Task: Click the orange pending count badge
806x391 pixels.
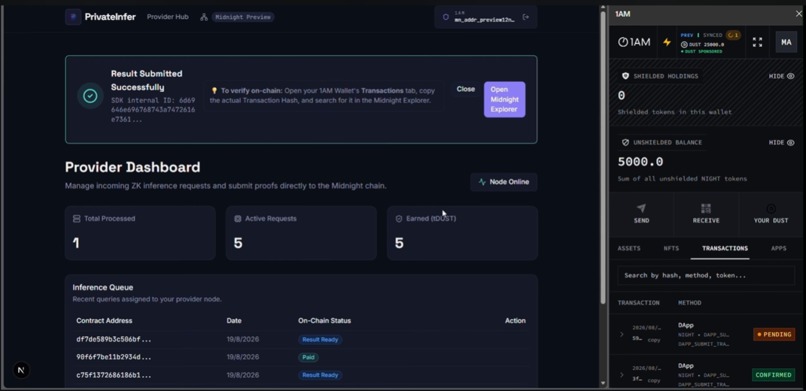Action: click(733, 35)
